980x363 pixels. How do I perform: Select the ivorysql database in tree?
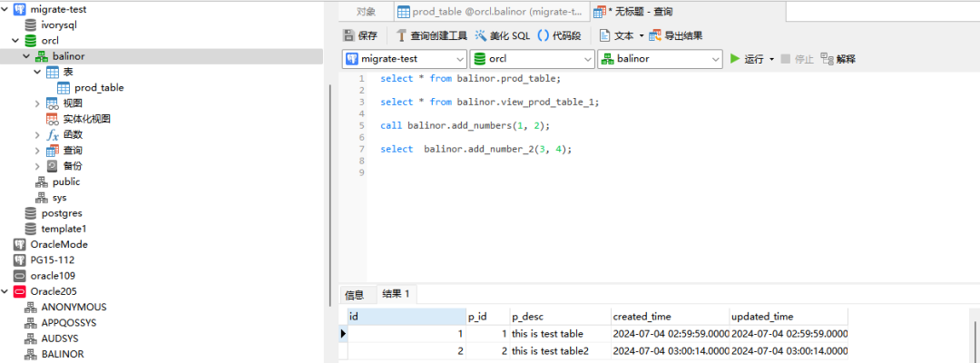59,25
